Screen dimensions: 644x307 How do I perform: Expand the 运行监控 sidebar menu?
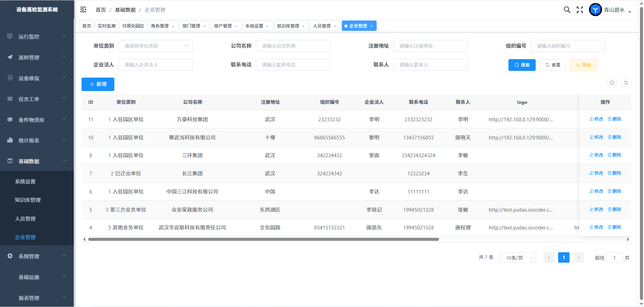[37, 37]
